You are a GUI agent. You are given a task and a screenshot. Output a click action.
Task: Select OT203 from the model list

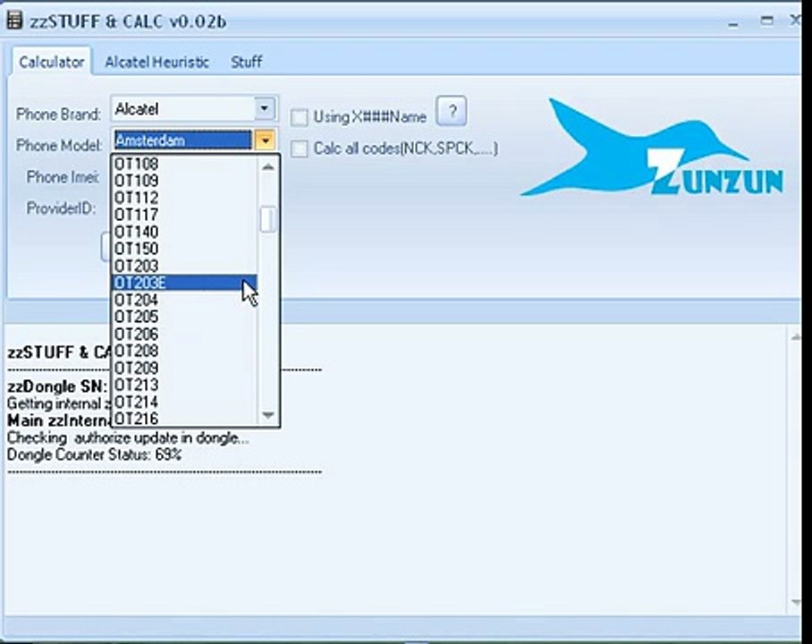(x=184, y=267)
